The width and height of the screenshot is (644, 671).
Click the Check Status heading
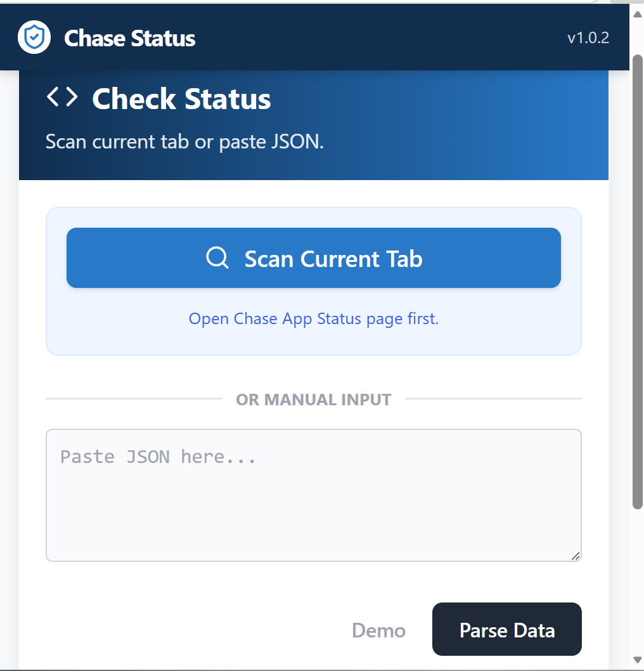tap(181, 99)
